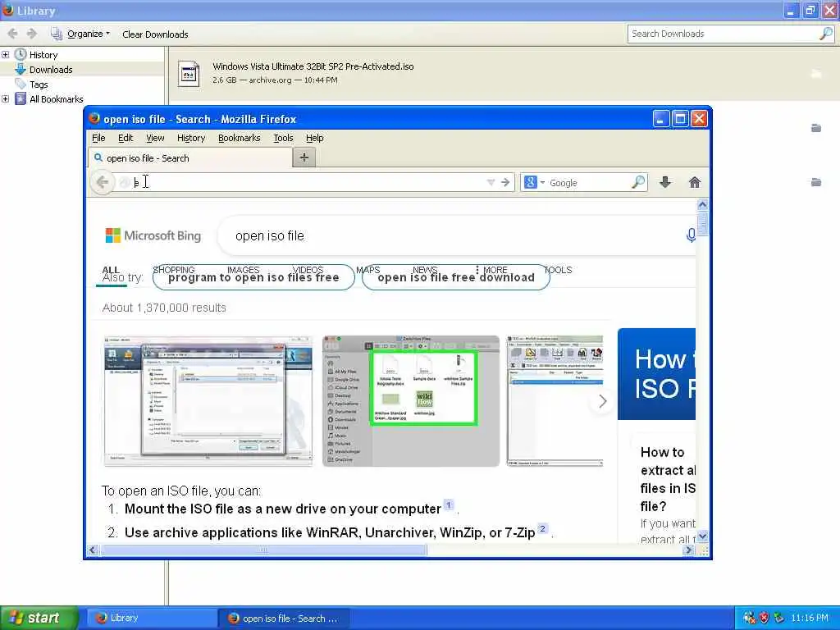Click horizontal scrollbar left arrow

click(x=93, y=550)
